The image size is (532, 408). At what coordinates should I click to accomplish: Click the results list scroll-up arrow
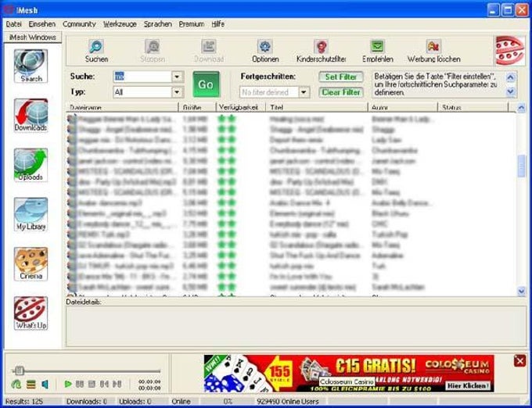click(521, 108)
